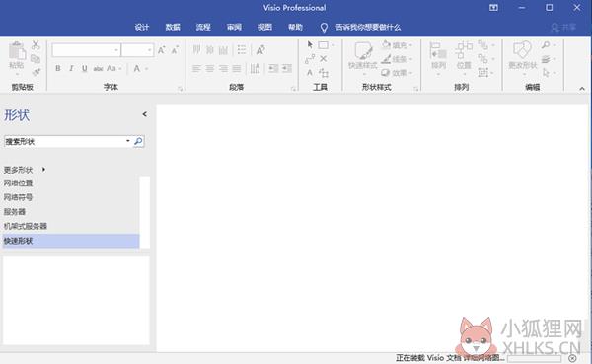
Task: Click the decrease indent icon
Action: (273, 68)
